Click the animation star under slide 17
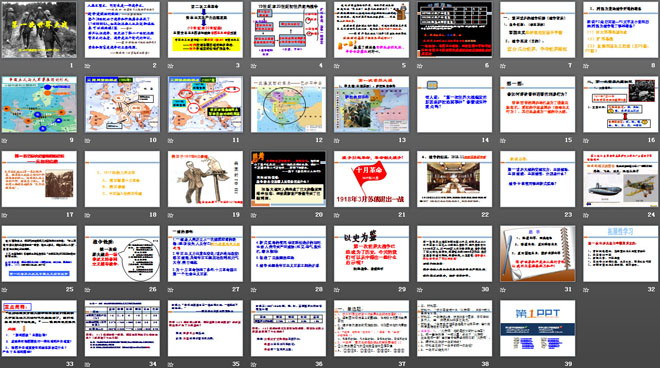 tap(4, 215)
